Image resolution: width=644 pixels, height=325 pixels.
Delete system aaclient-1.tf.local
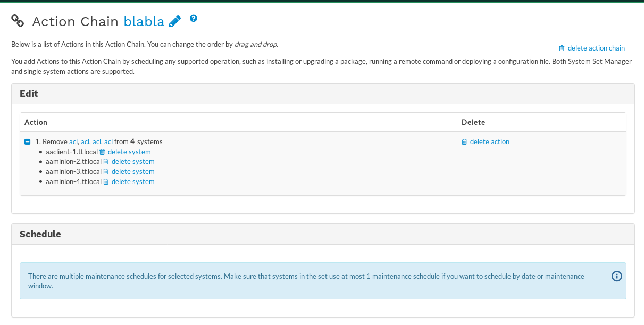click(129, 152)
